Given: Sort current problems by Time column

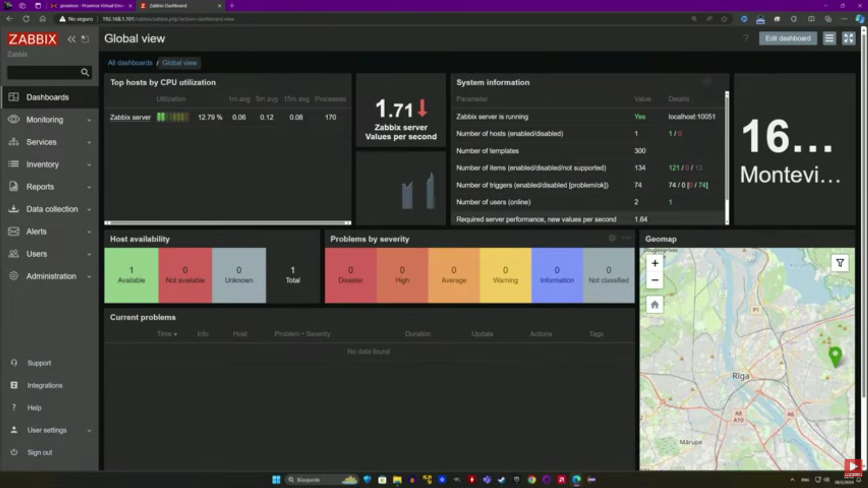Looking at the screenshot, I should point(167,334).
